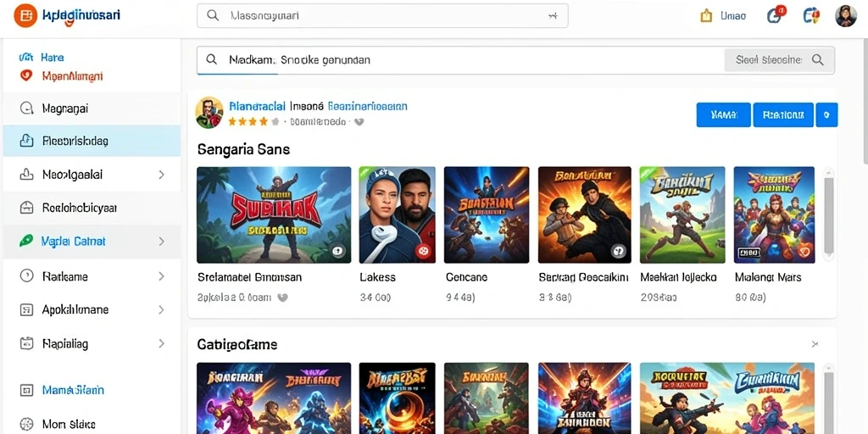The height and width of the screenshot is (434, 868).
Task: Focus the top Massongmari search field
Action: pos(382,15)
